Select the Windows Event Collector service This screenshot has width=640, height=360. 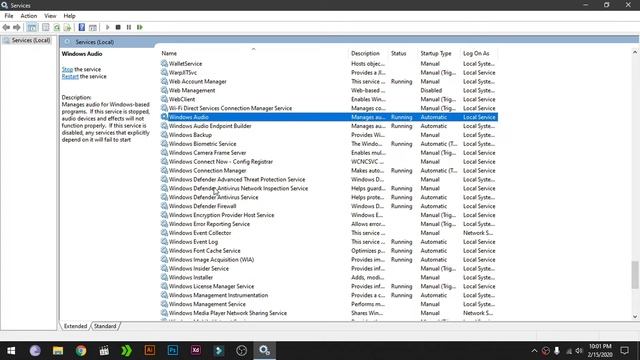pyautogui.click(x=329, y=233)
